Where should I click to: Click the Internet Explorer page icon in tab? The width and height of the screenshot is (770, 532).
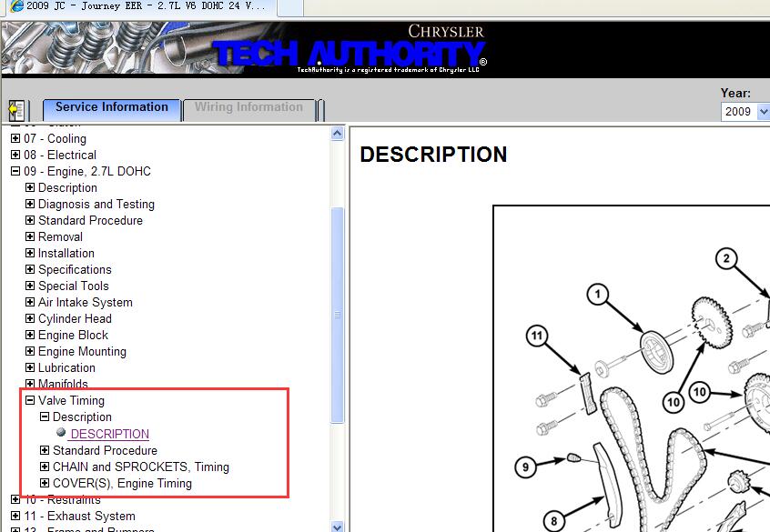point(16,5)
